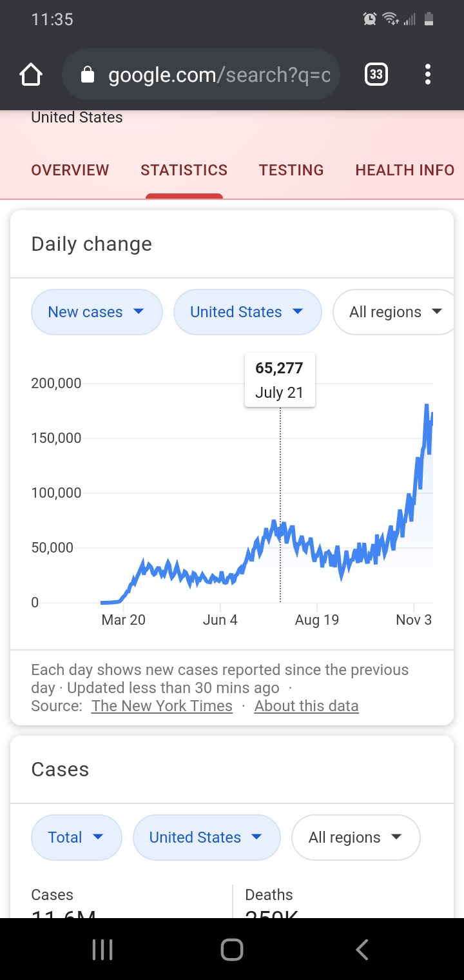Image resolution: width=464 pixels, height=980 pixels.
Task: Expand All regions dropdown in Cases card
Action: (x=356, y=838)
